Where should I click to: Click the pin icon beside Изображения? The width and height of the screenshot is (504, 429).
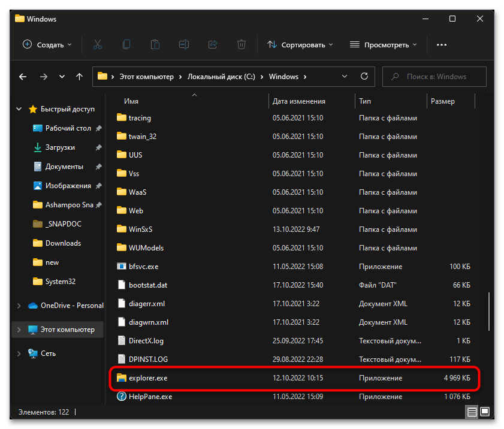tap(98, 186)
